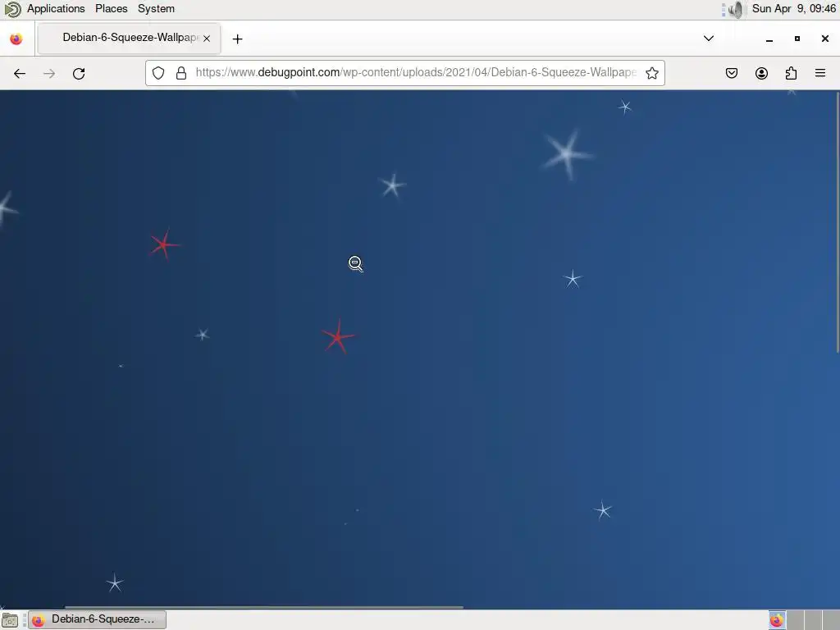Maximize the Firefox window
The height and width of the screenshot is (630, 840).
(797, 39)
